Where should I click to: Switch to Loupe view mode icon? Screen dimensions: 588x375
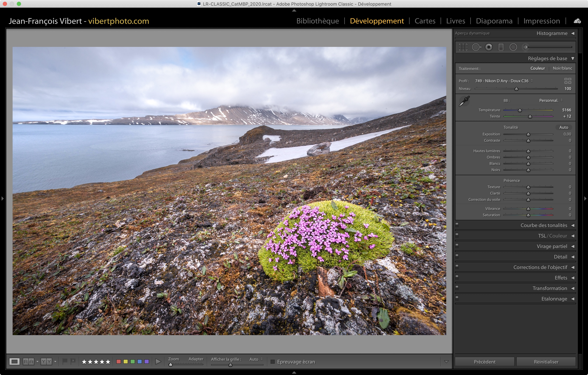[x=14, y=362]
